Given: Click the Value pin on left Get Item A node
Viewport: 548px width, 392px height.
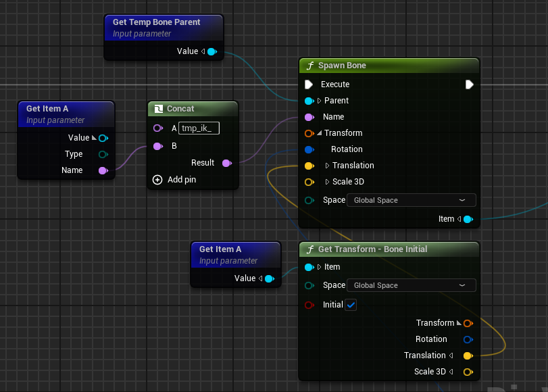Looking at the screenshot, I should 103,138.
